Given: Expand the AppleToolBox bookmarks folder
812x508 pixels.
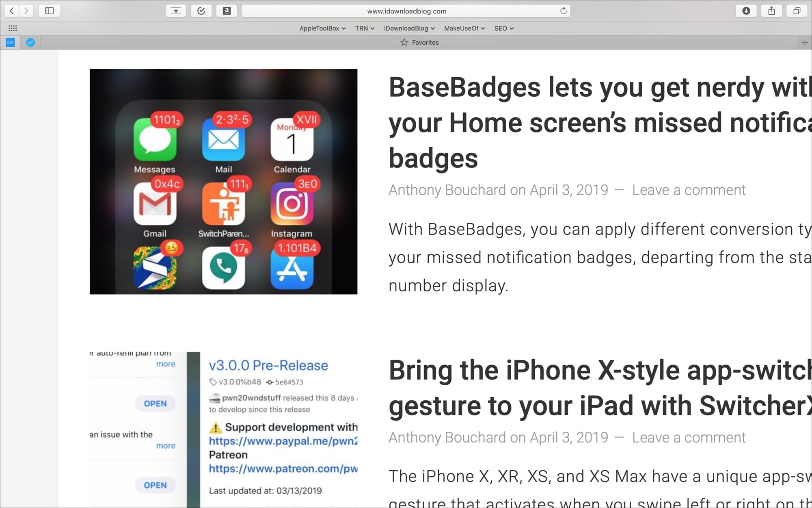Looking at the screenshot, I should pos(322,28).
